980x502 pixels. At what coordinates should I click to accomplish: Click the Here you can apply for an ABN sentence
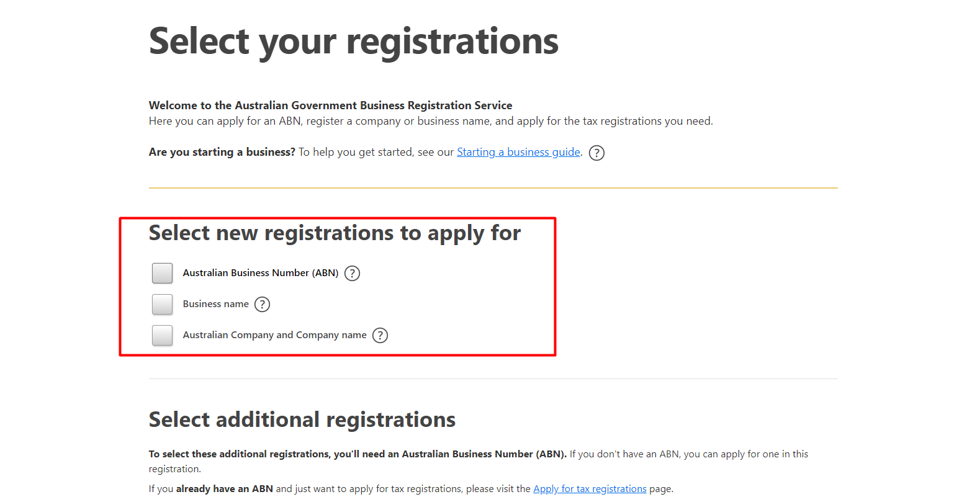pyautogui.click(x=431, y=121)
